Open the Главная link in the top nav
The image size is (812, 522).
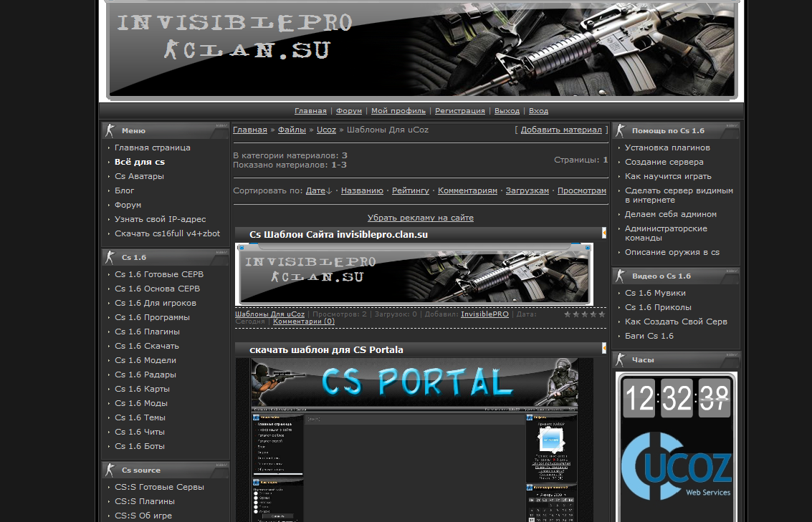310,111
